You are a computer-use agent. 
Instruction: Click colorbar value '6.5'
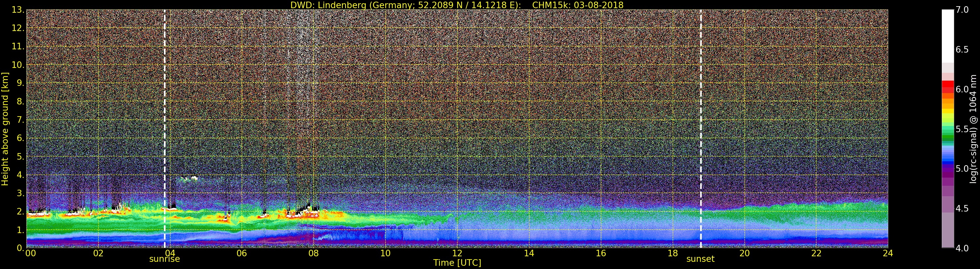tap(962, 50)
